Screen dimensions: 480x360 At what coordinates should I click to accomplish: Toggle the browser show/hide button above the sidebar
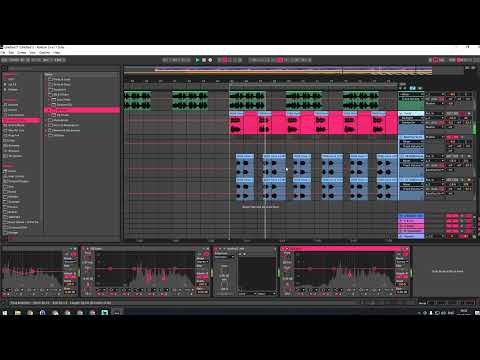coord(4,68)
